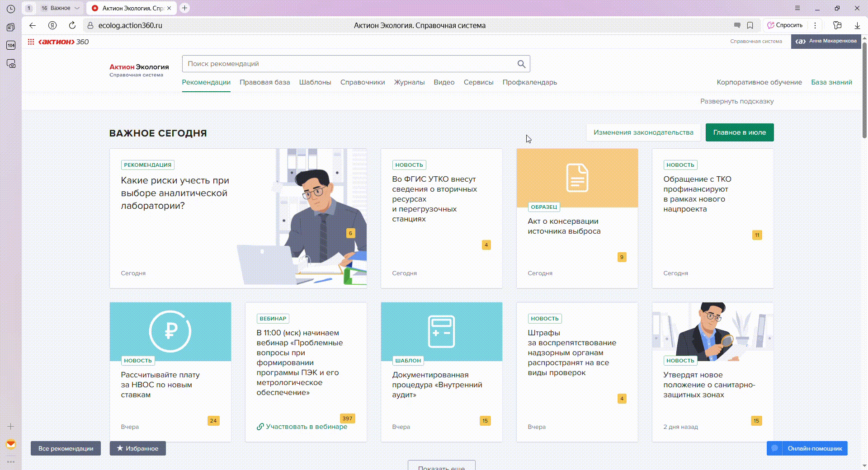Open the Избранное favorites button
This screenshot has height=470, width=868.
point(137,448)
